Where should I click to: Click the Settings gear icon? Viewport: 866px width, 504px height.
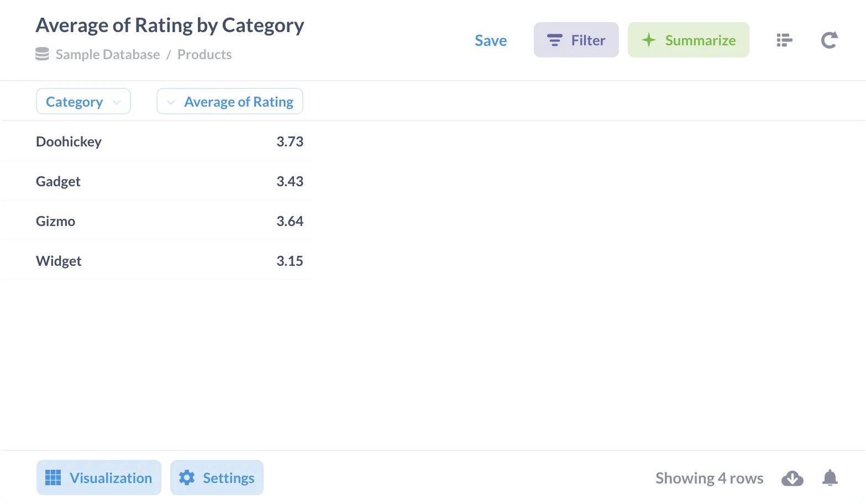click(187, 477)
